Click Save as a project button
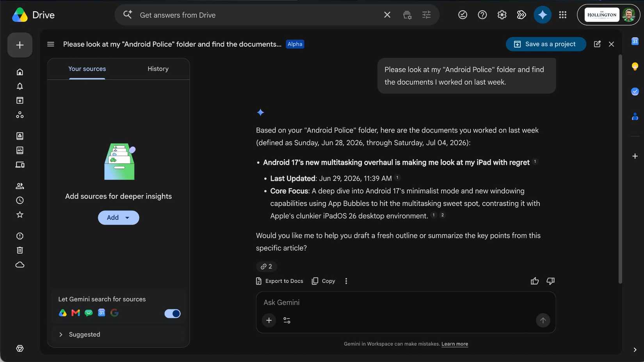644x362 pixels. (546, 44)
